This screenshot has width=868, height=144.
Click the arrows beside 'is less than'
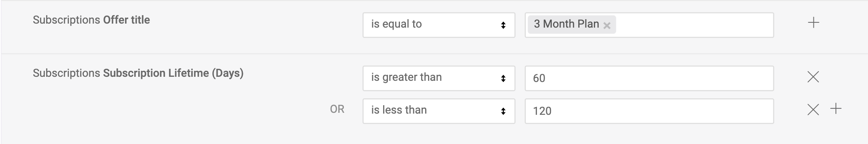click(503, 111)
